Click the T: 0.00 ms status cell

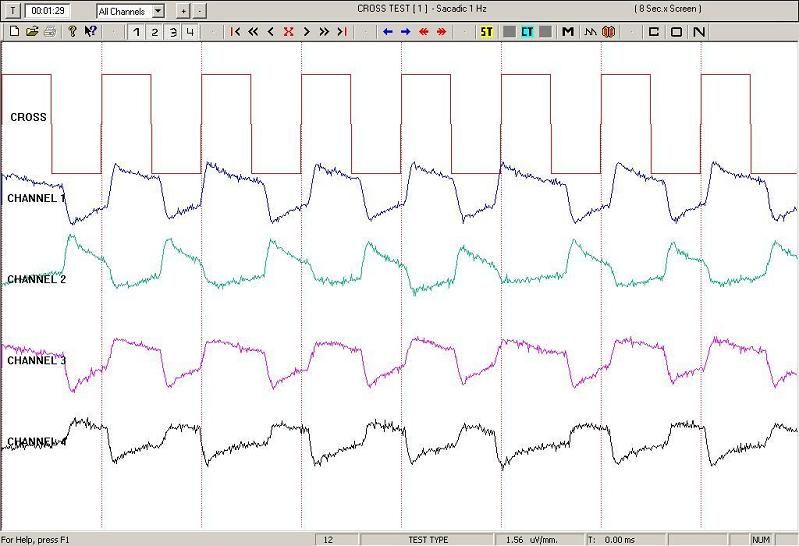click(626, 540)
